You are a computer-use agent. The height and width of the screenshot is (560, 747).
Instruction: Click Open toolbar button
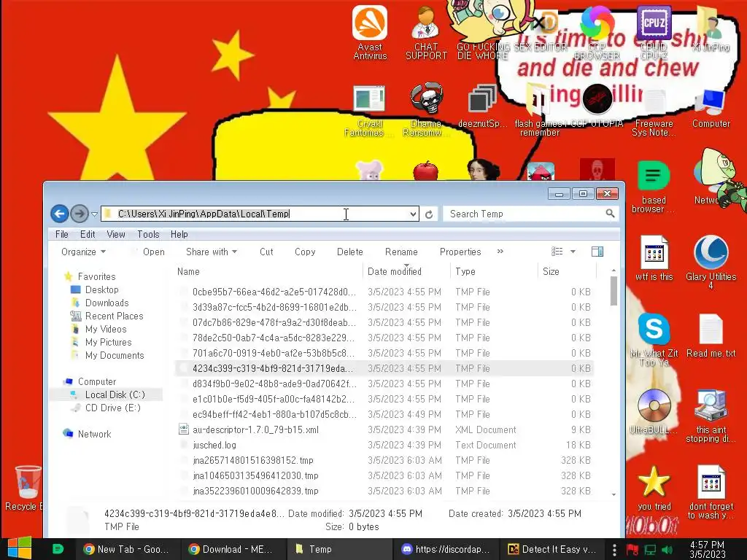click(153, 252)
